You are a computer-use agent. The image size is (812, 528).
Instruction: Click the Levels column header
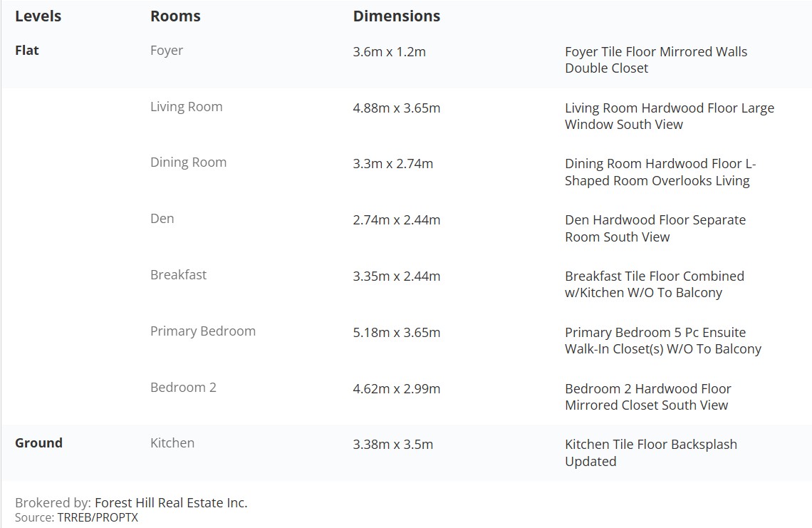tap(38, 16)
